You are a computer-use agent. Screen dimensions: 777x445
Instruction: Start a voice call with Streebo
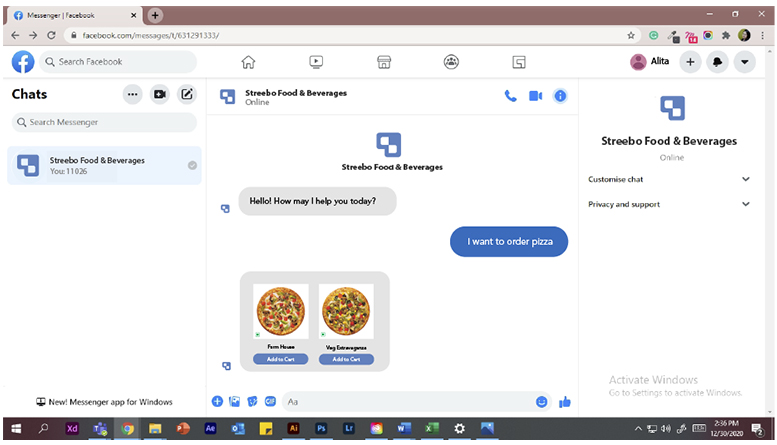tap(510, 96)
